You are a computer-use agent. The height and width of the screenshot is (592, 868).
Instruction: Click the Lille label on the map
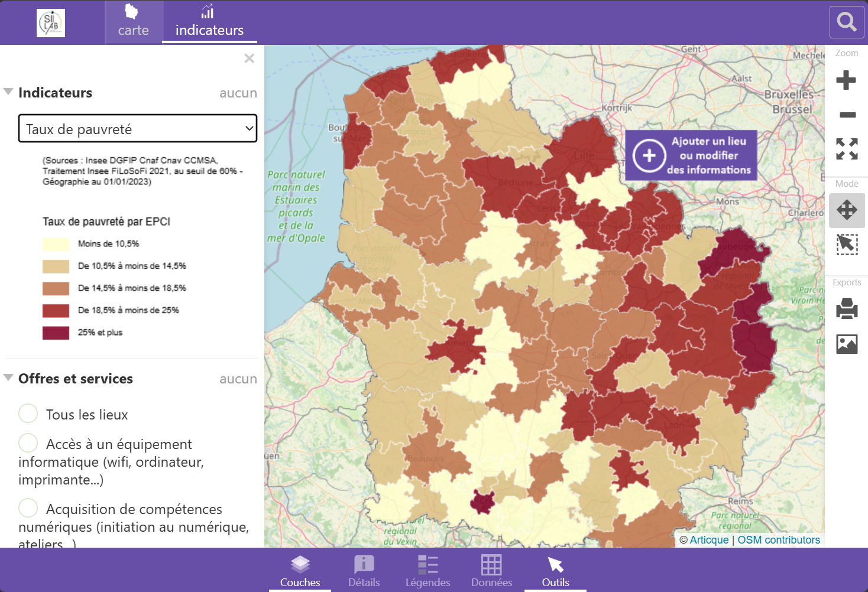point(584,155)
